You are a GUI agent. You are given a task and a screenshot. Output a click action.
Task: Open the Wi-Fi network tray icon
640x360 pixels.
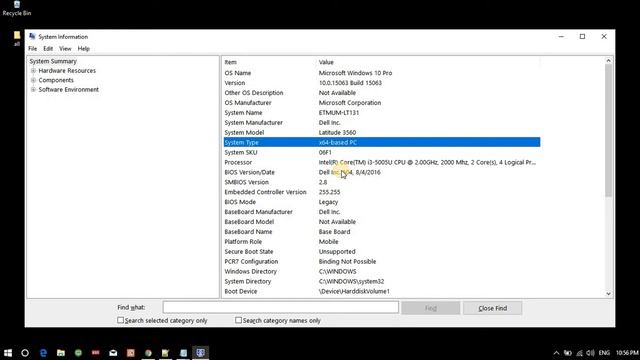579,353
